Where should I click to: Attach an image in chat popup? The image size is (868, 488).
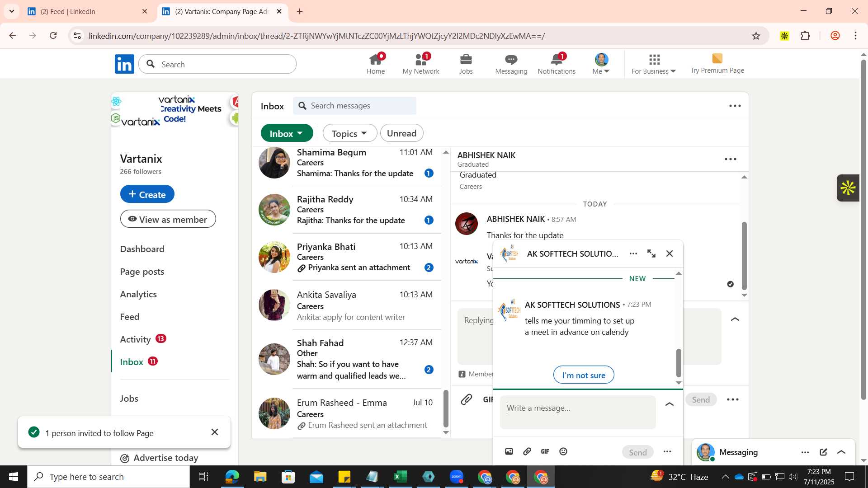click(x=509, y=451)
